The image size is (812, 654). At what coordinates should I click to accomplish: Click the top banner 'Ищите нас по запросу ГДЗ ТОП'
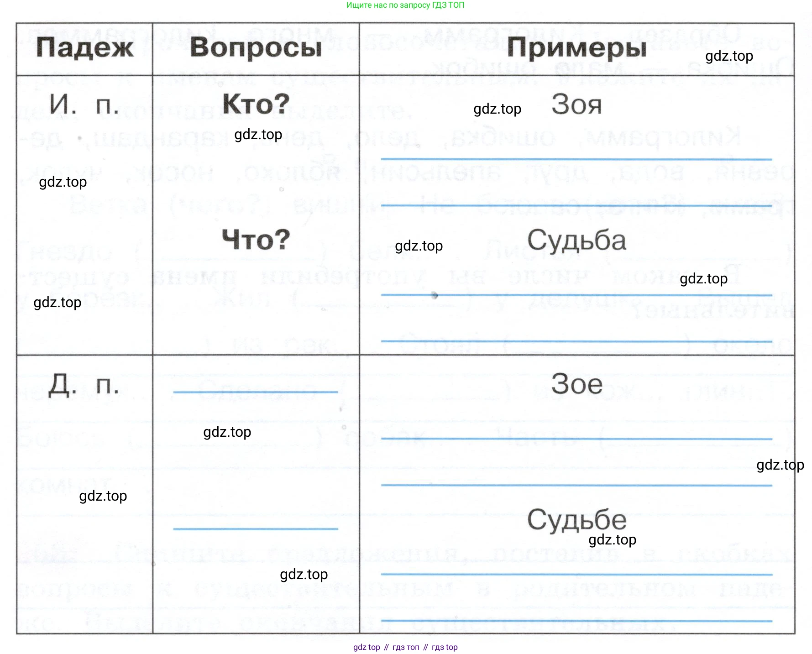click(405, 5)
